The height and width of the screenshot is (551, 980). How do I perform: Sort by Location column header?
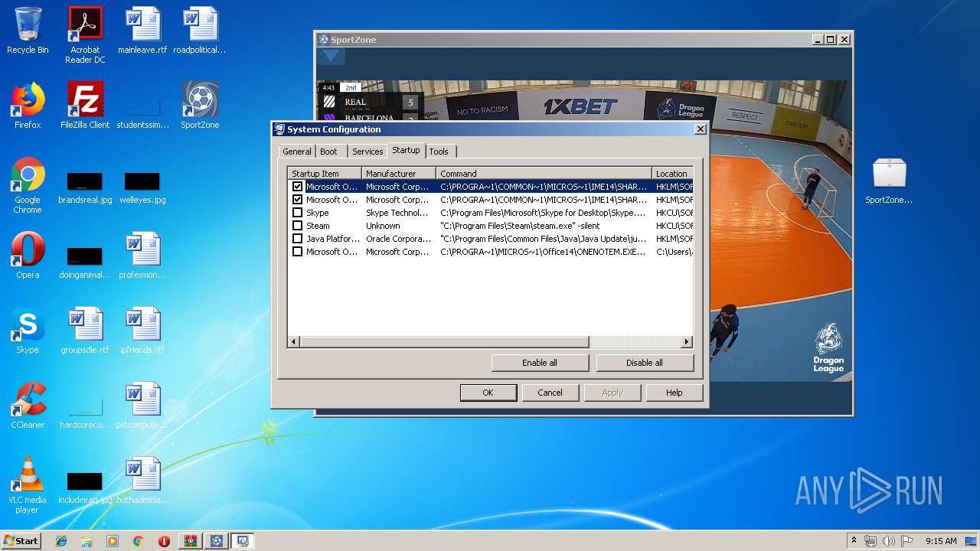[x=672, y=174]
